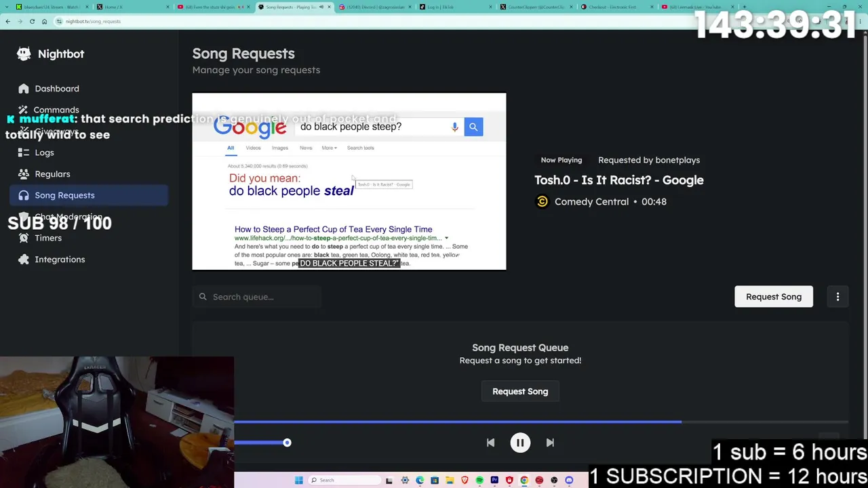Open the Timers alarm clock icon
868x488 pixels.
click(x=24, y=238)
